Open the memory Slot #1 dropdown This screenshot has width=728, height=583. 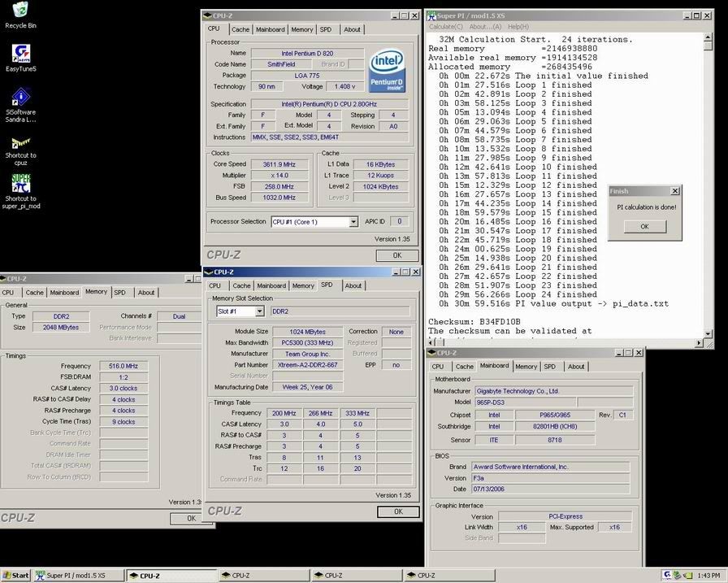[x=259, y=311]
